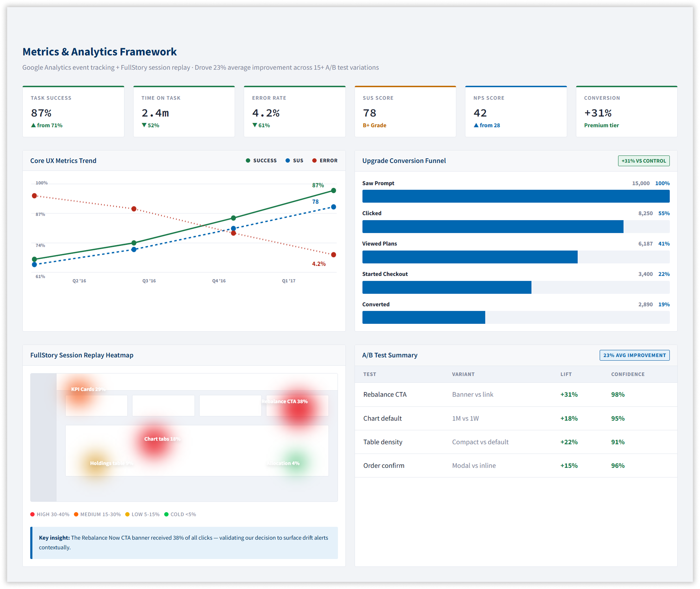The height and width of the screenshot is (589, 700).
Task: Click the 23% AVG IMPROVEMENT badge
Action: [x=634, y=355]
